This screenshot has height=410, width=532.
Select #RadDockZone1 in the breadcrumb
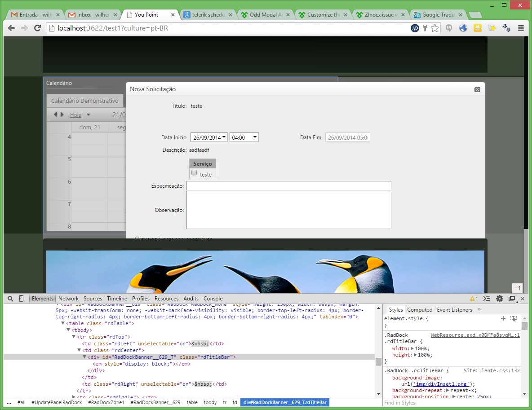(x=106, y=402)
